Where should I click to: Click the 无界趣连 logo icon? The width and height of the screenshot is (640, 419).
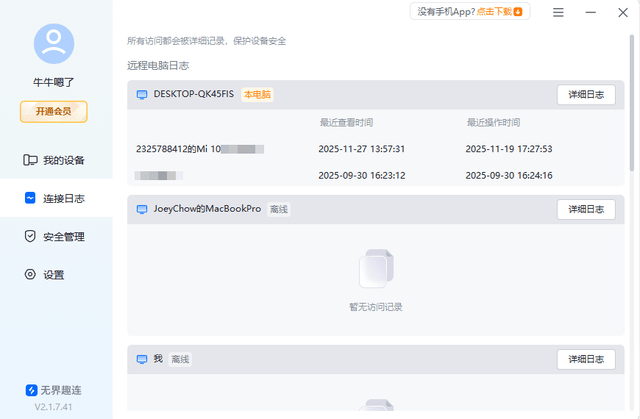31,390
